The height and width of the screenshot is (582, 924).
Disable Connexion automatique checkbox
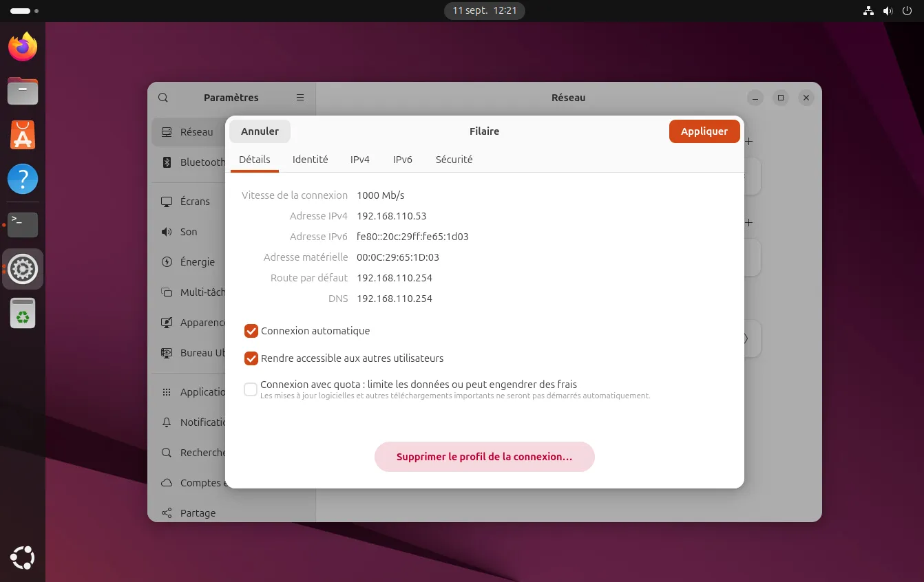[251, 331]
